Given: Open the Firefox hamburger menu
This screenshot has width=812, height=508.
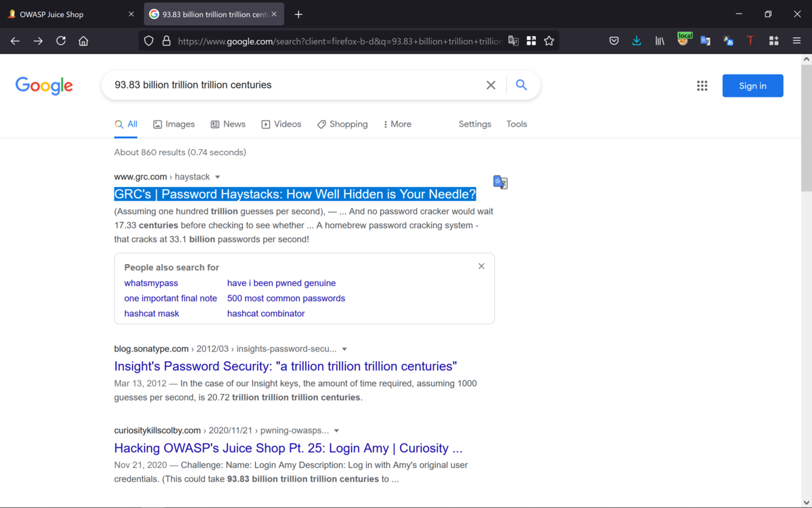Looking at the screenshot, I should (x=796, y=41).
